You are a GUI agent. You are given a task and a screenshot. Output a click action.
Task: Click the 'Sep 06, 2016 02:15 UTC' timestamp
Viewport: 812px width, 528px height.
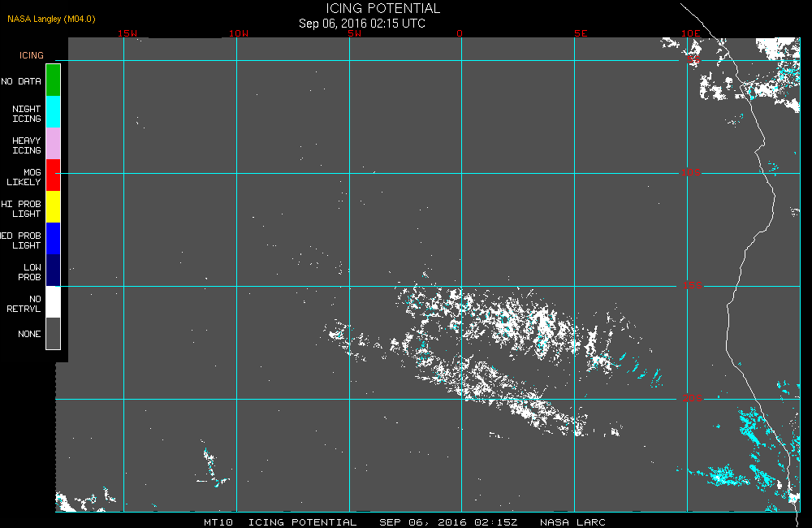362,24
